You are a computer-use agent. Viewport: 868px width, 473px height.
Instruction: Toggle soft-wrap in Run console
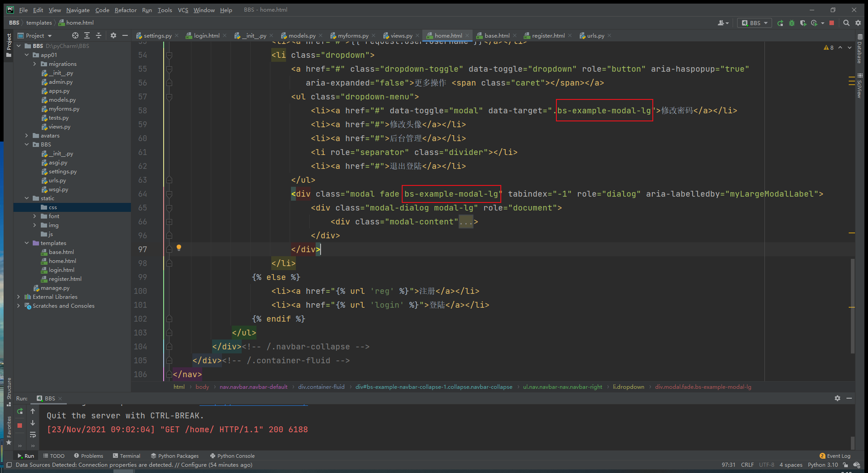tap(33, 434)
